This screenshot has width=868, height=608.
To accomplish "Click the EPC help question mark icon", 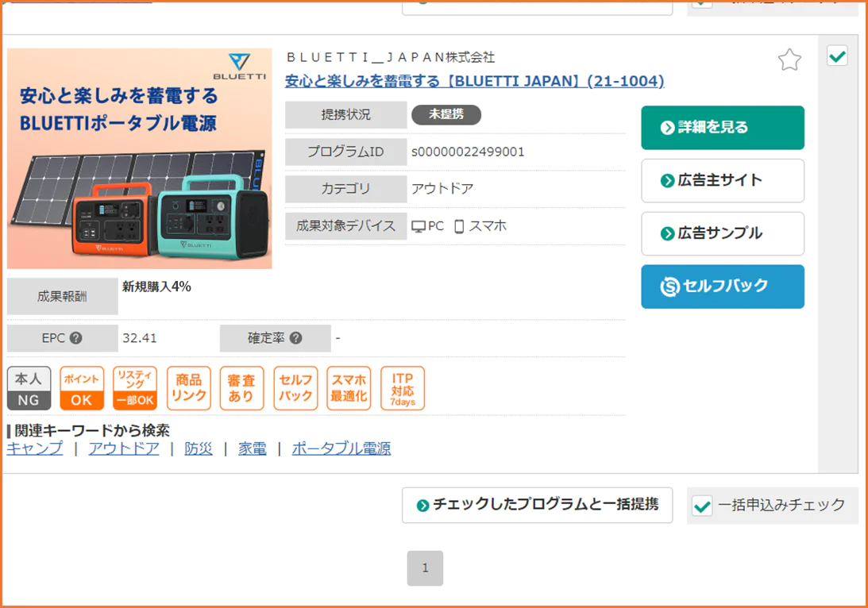I will 76,338.
